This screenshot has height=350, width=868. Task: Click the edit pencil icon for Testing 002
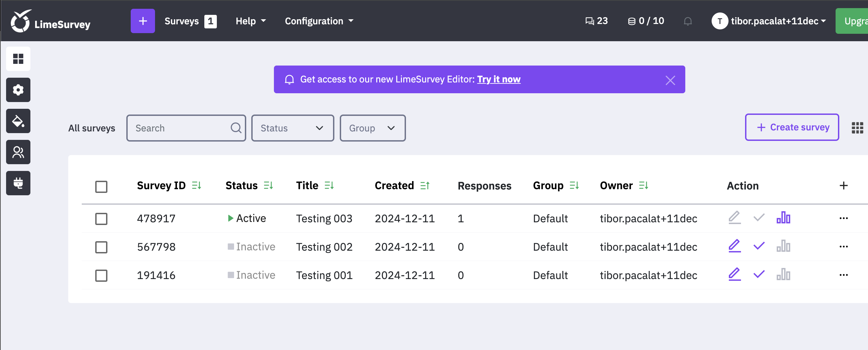734,246
